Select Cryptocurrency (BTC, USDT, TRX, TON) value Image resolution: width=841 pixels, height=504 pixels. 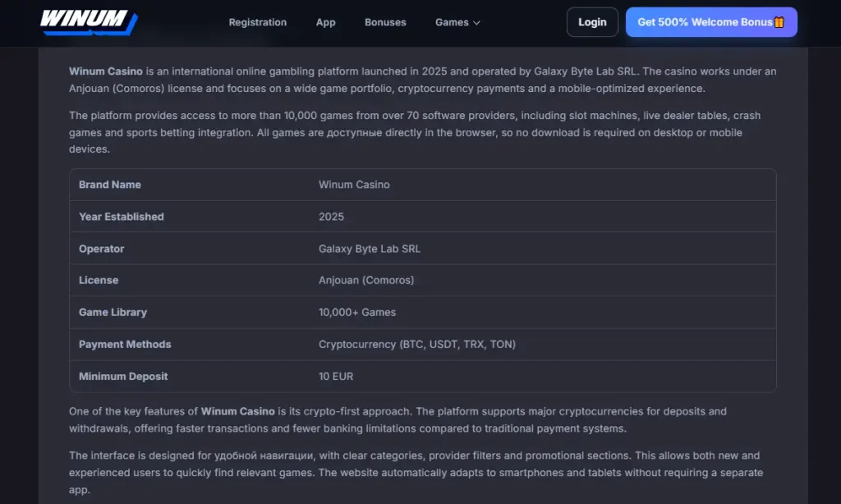pyautogui.click(x=417, y=344)
